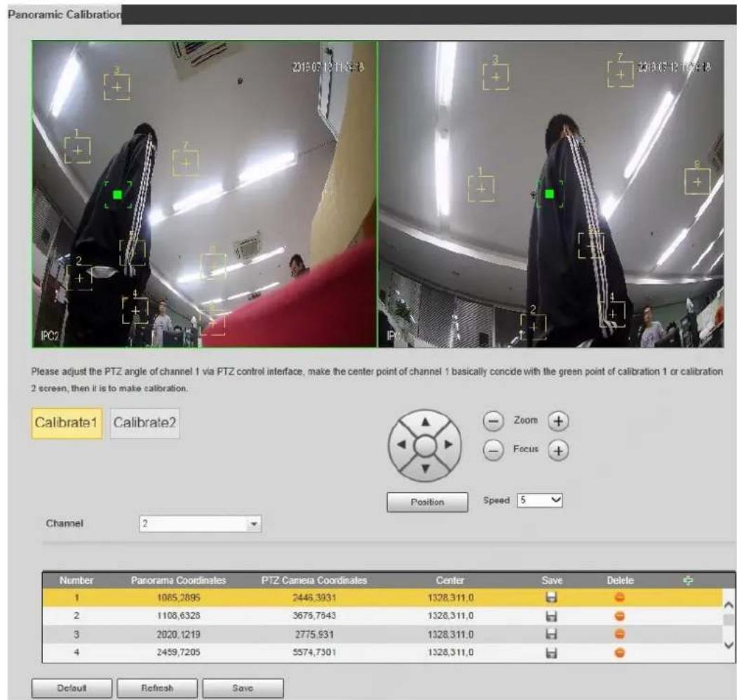Click the center of the PTZ wheel
The image size is (737, 700).
coord(426,445)
